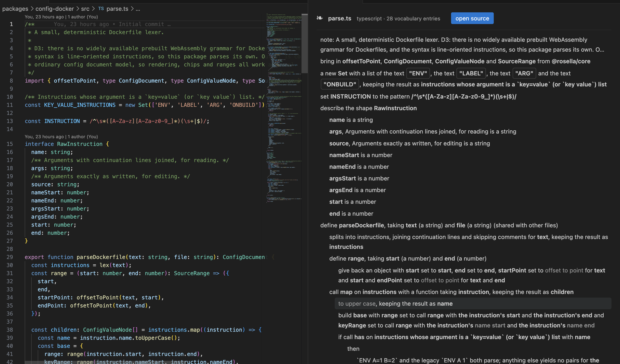This screenshot has width=620, height=364.
Task: Click 'RawInstruction' in the interface declaration
Action: pyautogui.click(x=80, y=144)
